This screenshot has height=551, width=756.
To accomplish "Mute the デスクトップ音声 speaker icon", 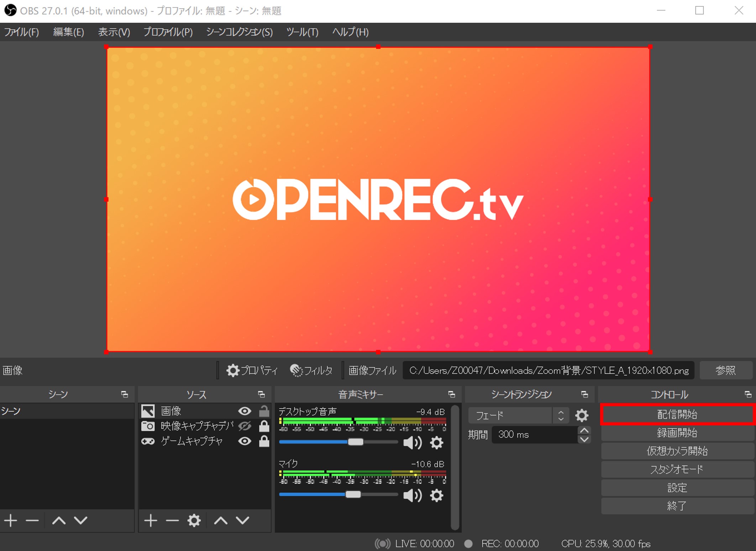I will 413,443.
